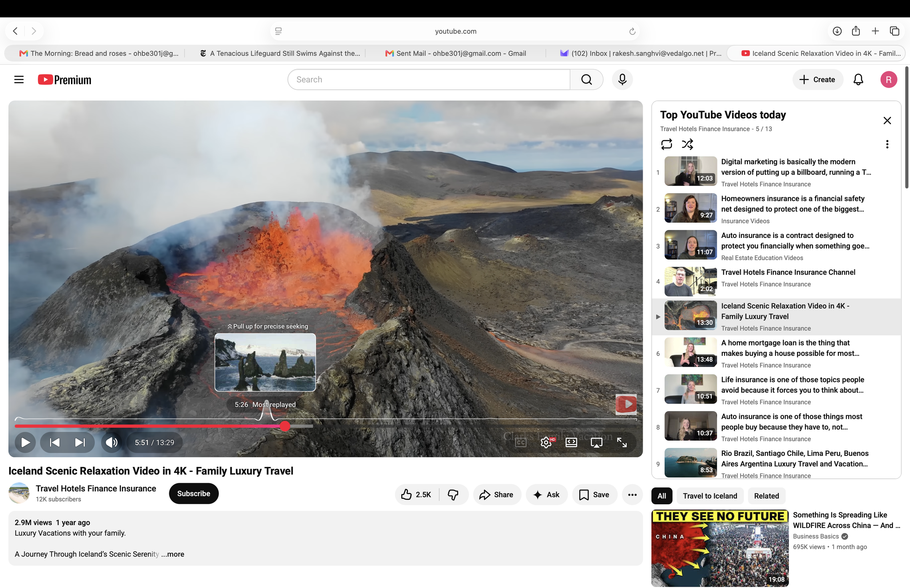Open the account avatar menu

(x=889, y=79)
